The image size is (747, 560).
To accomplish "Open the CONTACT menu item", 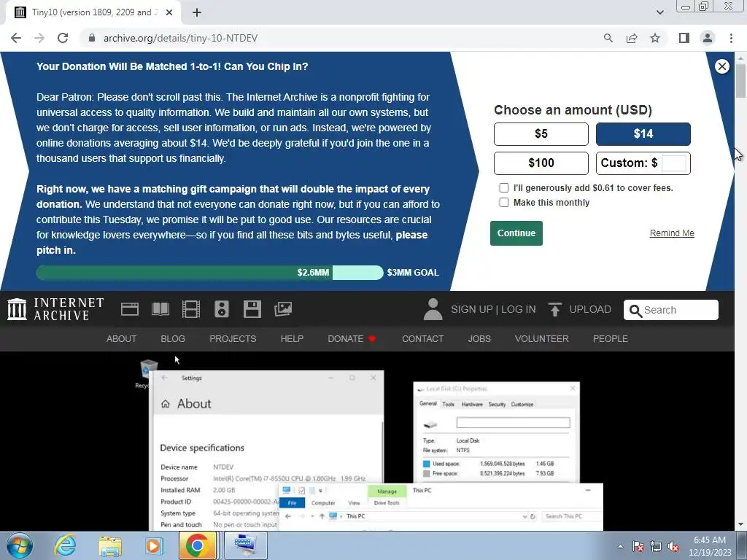I will pyautogui.click(x=422, y=338).
